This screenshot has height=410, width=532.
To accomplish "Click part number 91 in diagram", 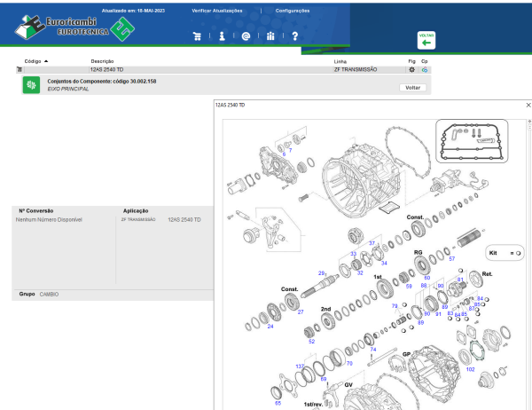I will click(438, 314).
